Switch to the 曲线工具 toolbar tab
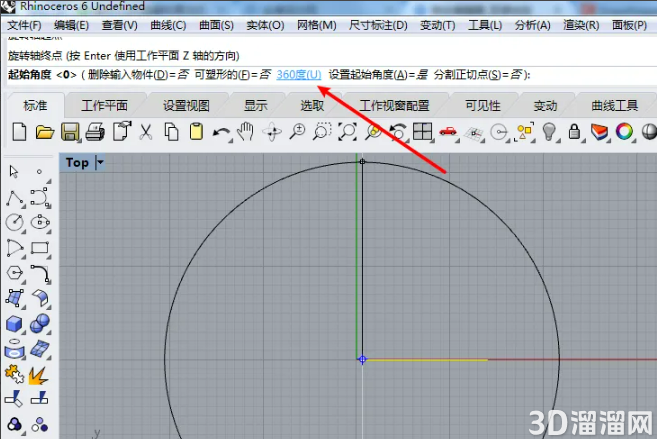657x439 pixels. (x=614, y=106)
